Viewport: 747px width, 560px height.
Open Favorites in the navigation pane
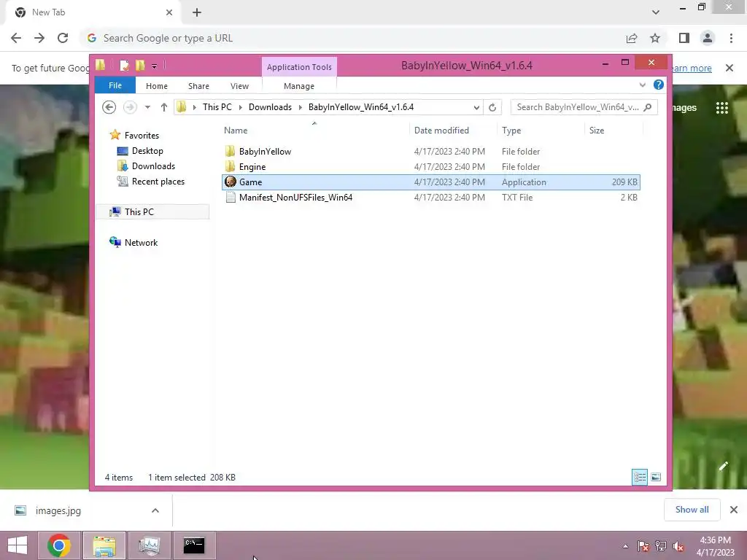[x=142, y=135]
